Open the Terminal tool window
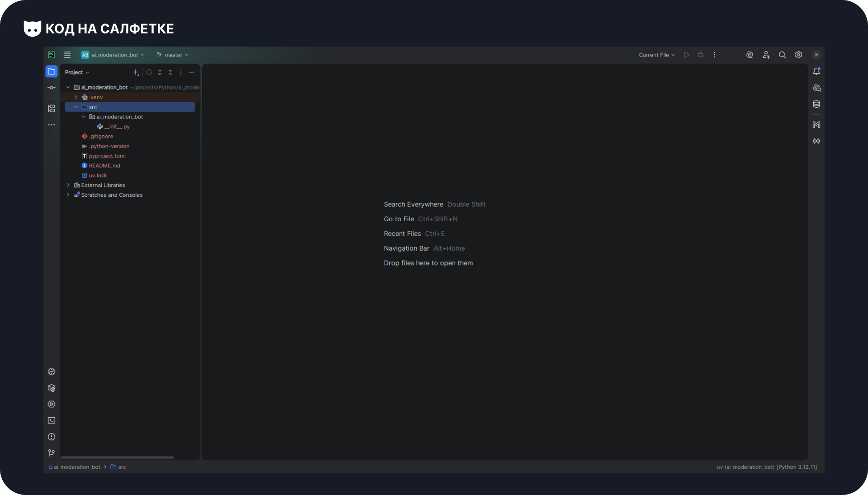 pos(52,420)
